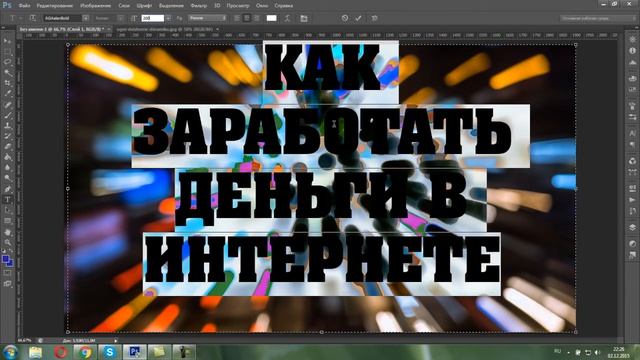640x360 pixels.
Task: Select the Hand tool
Action: pos(7,232)
